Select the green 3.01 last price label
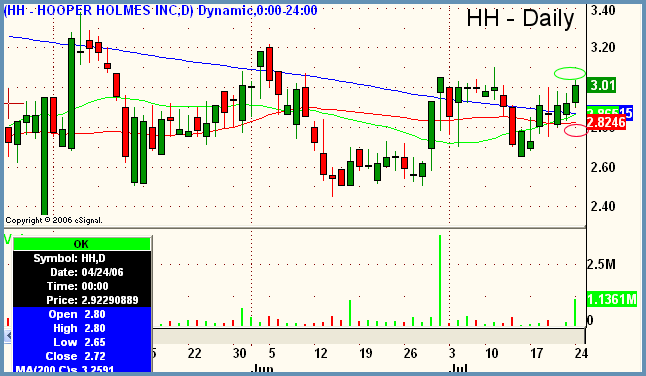Image resolution: width=646 pixels, height=376 pixels. pyautogui.click(x=602, y=85)
